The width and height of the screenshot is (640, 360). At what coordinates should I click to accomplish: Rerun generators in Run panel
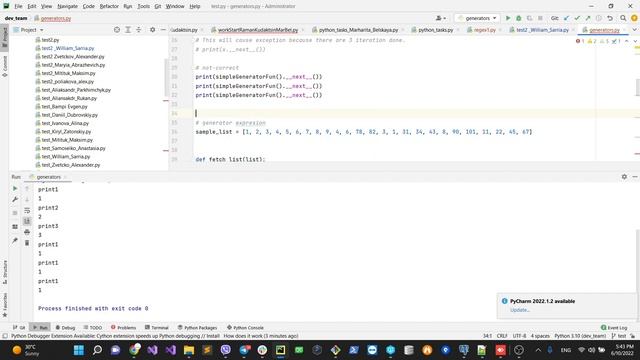coord(15,189)
